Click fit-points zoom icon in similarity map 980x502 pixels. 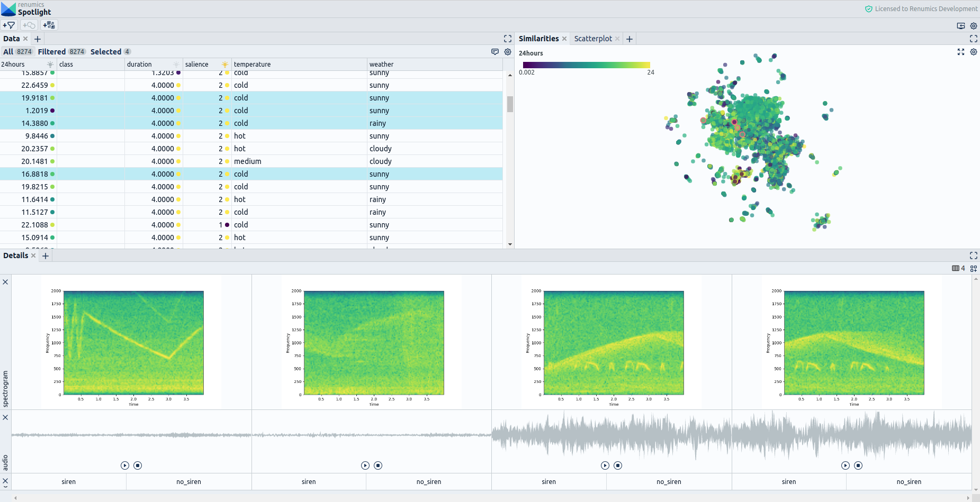tap(961, 52)
